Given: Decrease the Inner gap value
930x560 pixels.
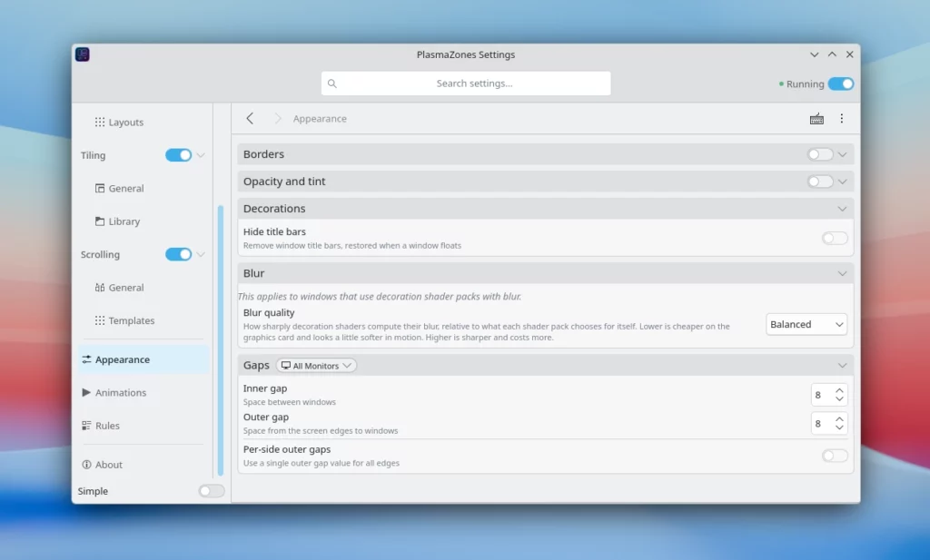Looking at the screenshot, I should click(839, 398).
